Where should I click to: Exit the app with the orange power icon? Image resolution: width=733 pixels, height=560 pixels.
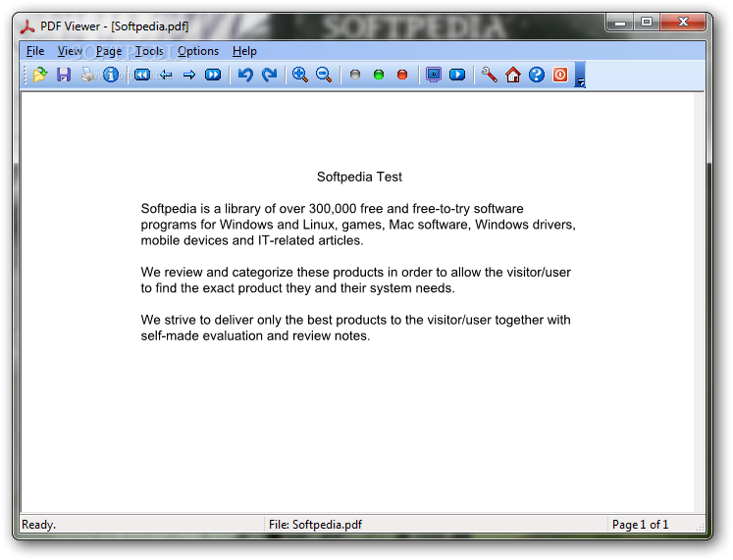point(560,75)
